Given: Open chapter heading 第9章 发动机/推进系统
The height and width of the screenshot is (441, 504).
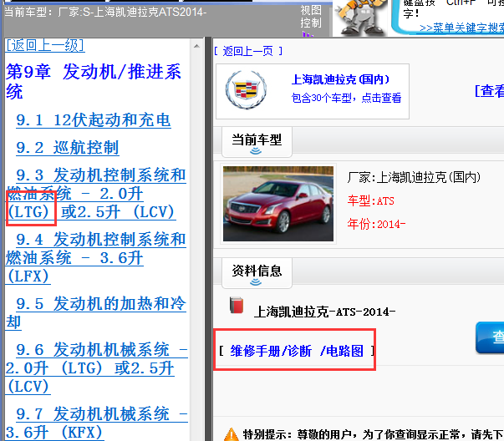Looking at the screenshot, I should (94, 81).
